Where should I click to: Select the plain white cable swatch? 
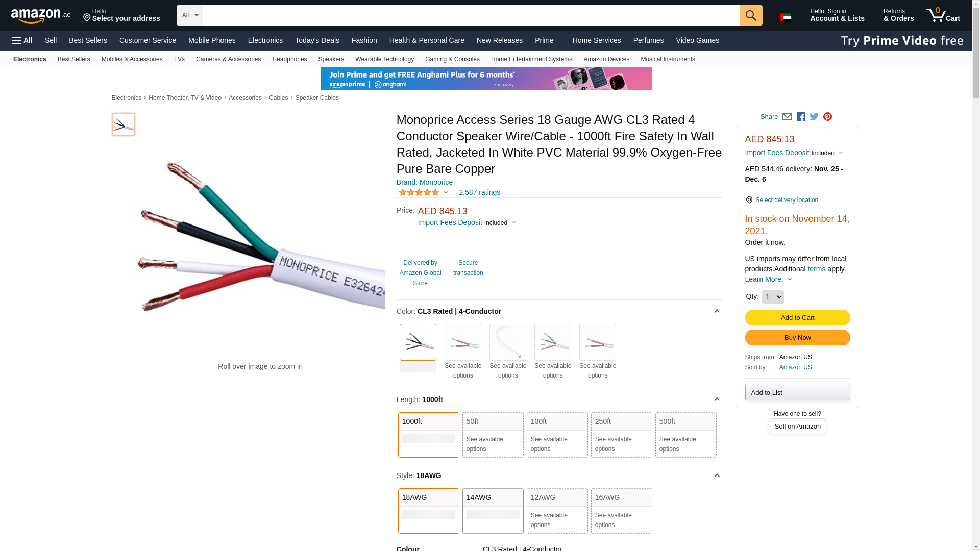point(507,342)
